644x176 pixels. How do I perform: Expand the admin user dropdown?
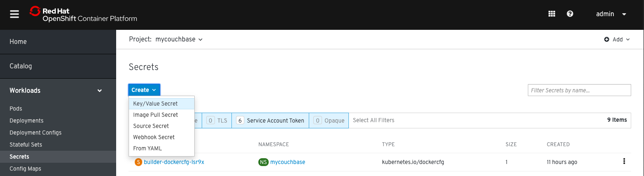click(611, 14)
